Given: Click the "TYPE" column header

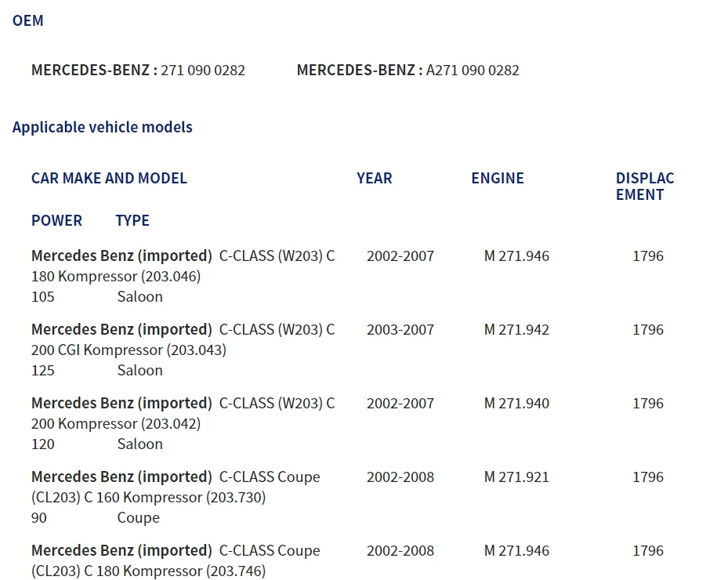Looking at the screenshot, I should click(x=132, y=220).
